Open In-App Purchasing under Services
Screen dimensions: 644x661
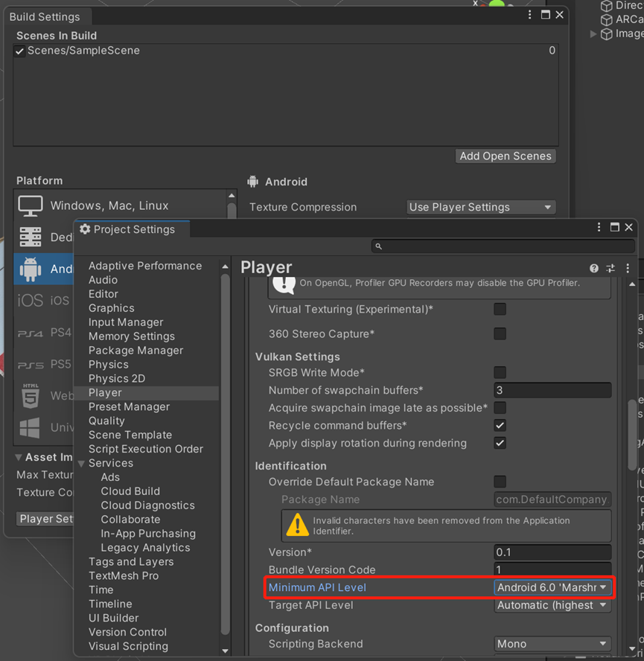(148, 533)
